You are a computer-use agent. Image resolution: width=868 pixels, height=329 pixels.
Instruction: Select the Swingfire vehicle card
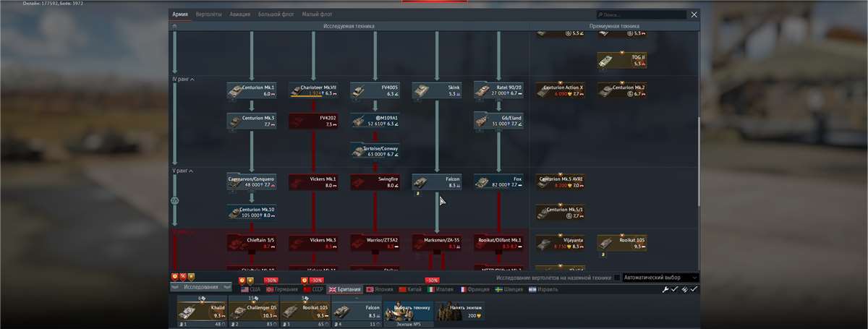(x=375, y=182)
